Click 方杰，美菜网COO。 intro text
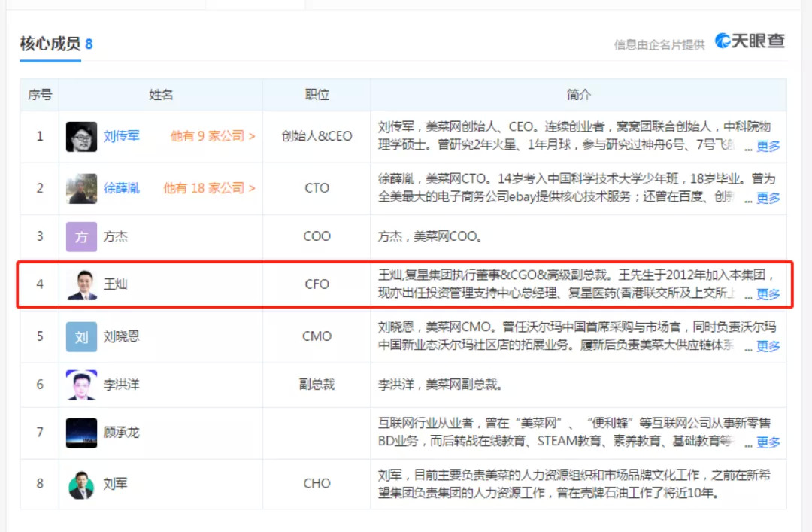Screen dimensions: 812x532 430,236
